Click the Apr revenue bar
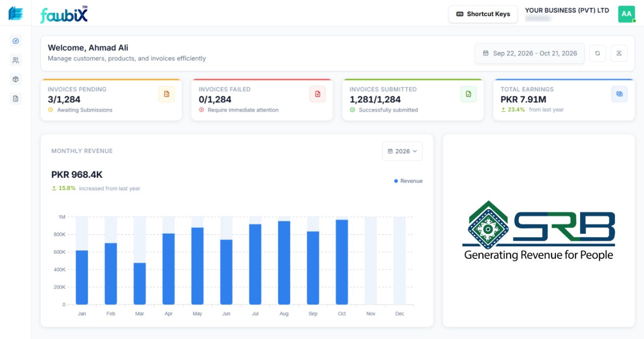The height and width of the screenshot is (339, 644). (x=169, y=269)
